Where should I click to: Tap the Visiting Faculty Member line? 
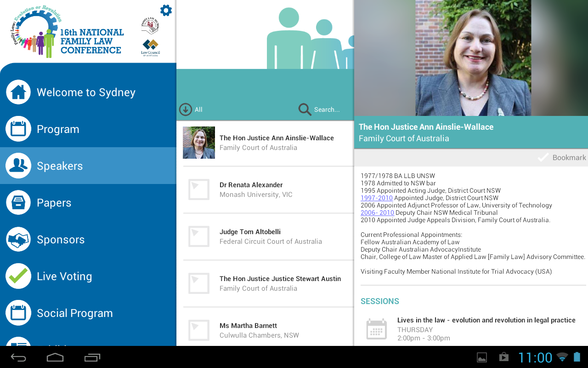click(456, 271)
